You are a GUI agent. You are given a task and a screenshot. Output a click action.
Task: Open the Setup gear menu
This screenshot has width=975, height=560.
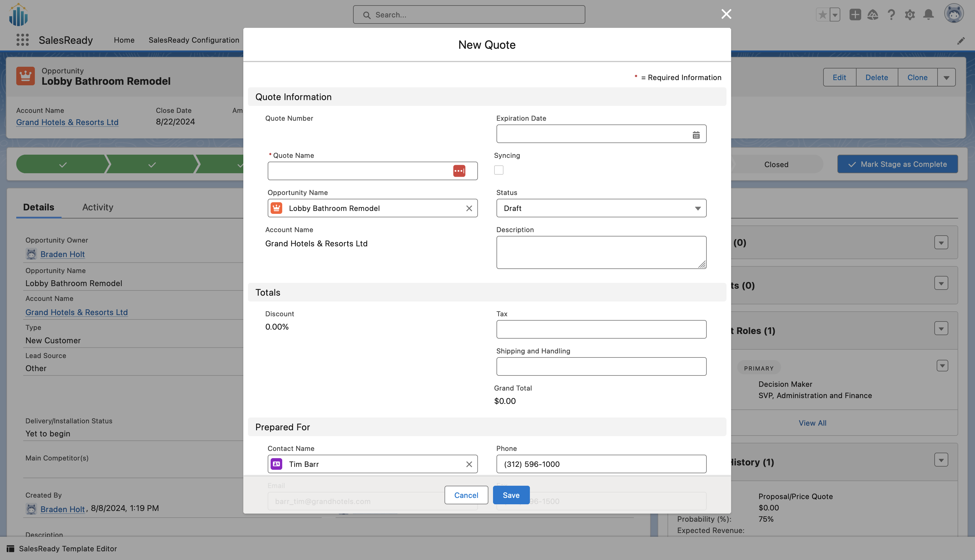[x=910, y=15]
